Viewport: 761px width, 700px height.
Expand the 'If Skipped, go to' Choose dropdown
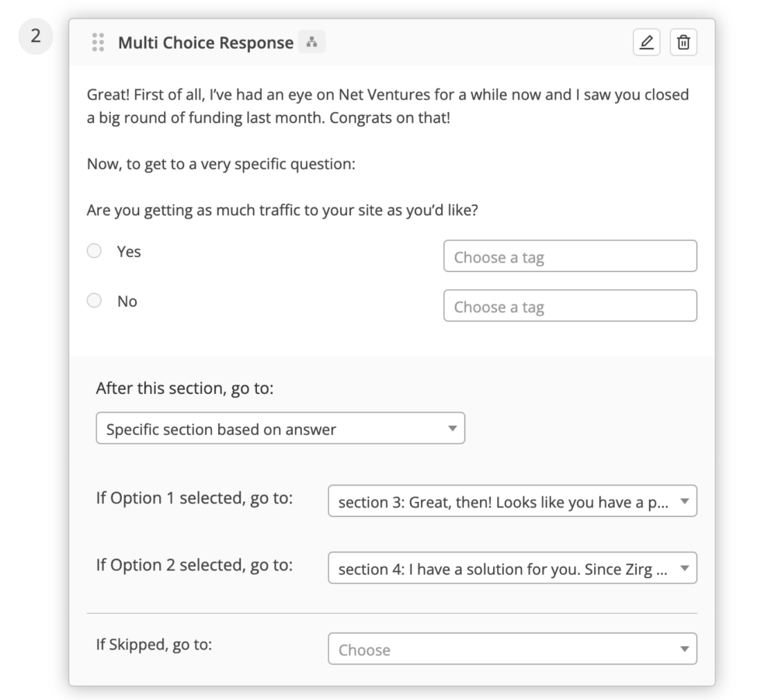[x=513, y=650]
